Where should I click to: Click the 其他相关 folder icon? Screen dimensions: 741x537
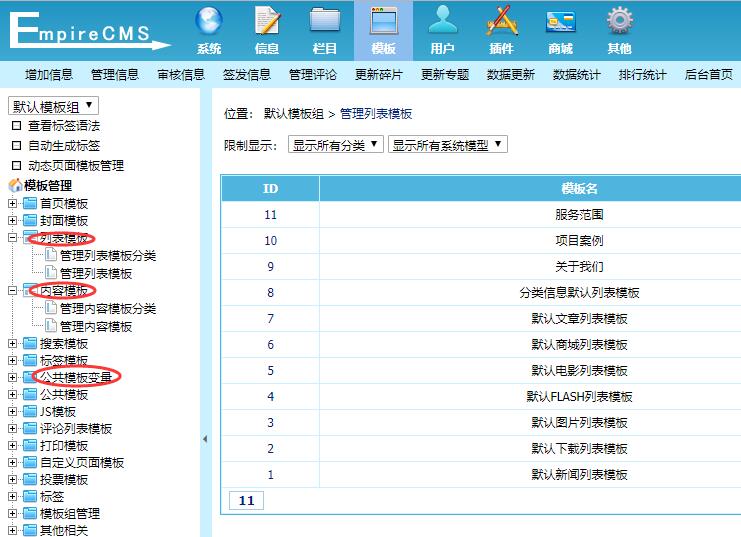click(x=30, y=530)
